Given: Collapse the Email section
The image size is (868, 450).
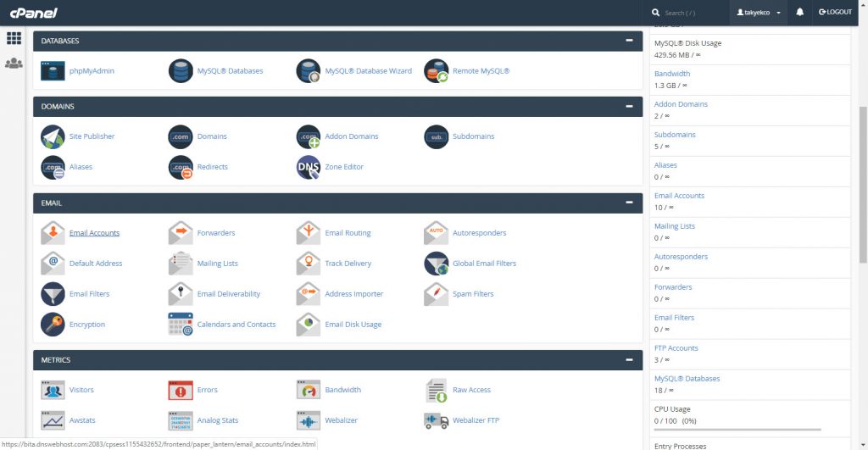Looking at the screenshot, I should (630, 203).
